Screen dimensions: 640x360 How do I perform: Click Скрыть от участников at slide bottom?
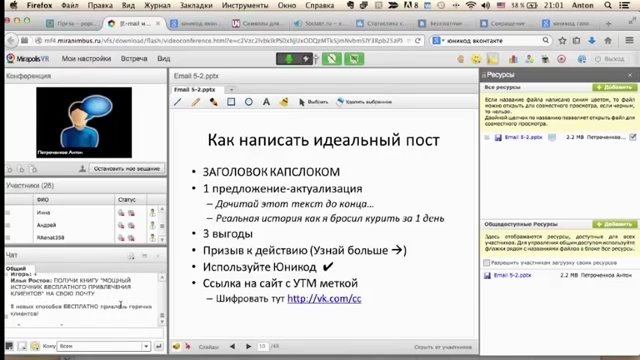pos(443,347)
